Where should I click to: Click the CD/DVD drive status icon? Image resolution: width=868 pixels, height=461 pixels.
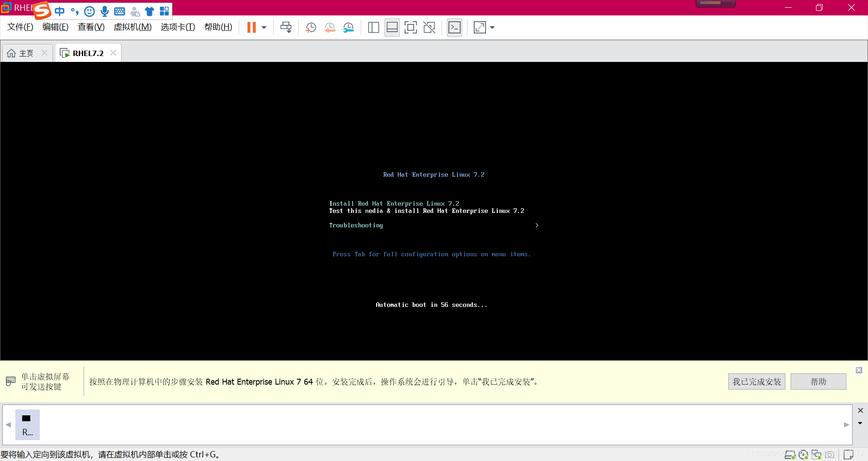[803, 455]
